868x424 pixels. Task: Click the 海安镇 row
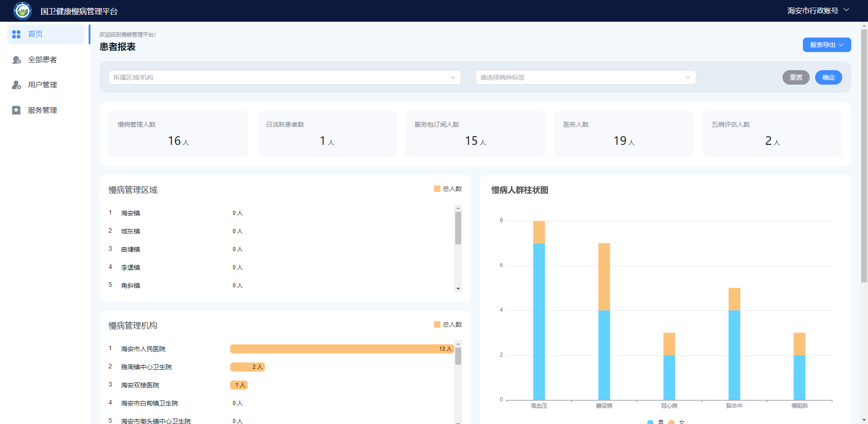280,213
